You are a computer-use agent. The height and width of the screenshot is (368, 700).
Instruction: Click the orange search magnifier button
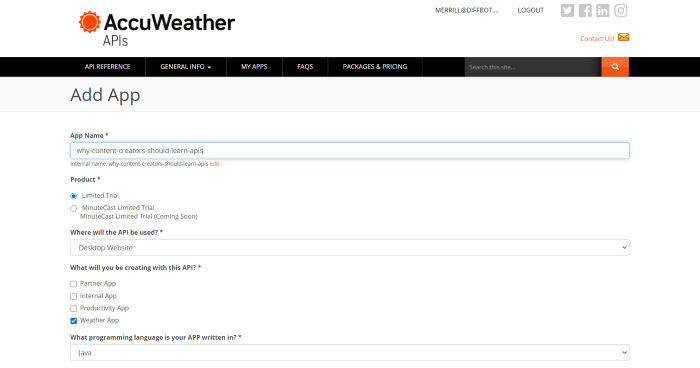[615, 67]
